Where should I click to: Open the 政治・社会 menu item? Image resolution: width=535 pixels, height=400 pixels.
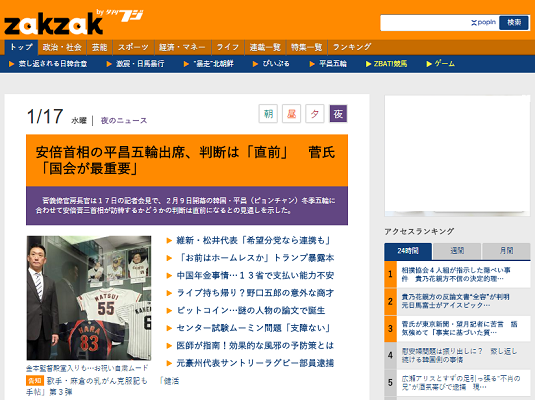[62, 47]
